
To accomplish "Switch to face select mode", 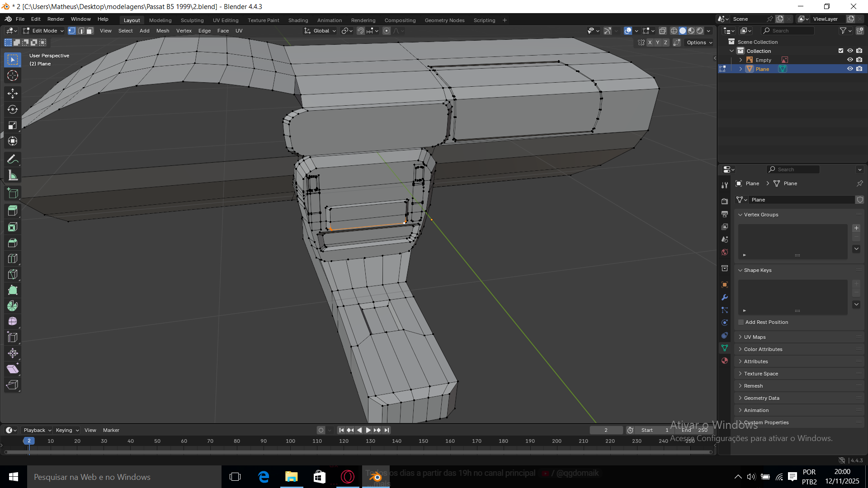I will point(90,31).
